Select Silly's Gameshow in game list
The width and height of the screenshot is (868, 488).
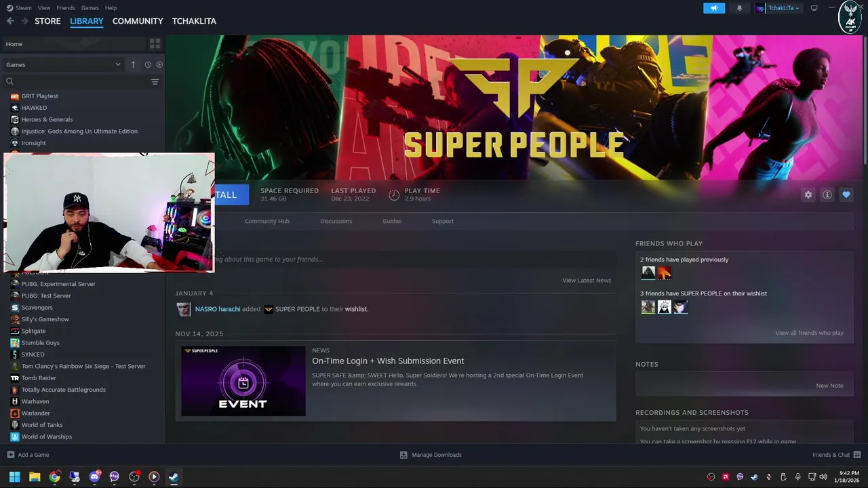(x=45, y=319)
